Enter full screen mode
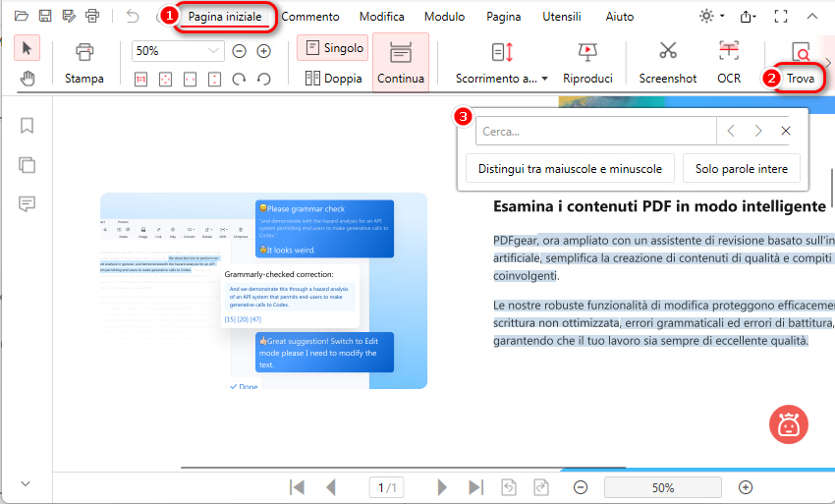 [781, 17]
